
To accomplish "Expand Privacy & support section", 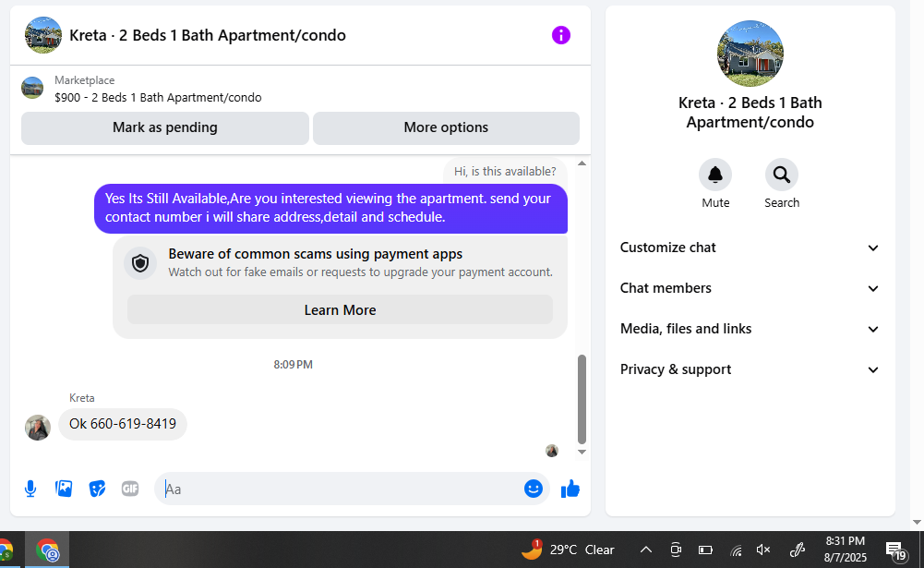I will pos(750,369).
